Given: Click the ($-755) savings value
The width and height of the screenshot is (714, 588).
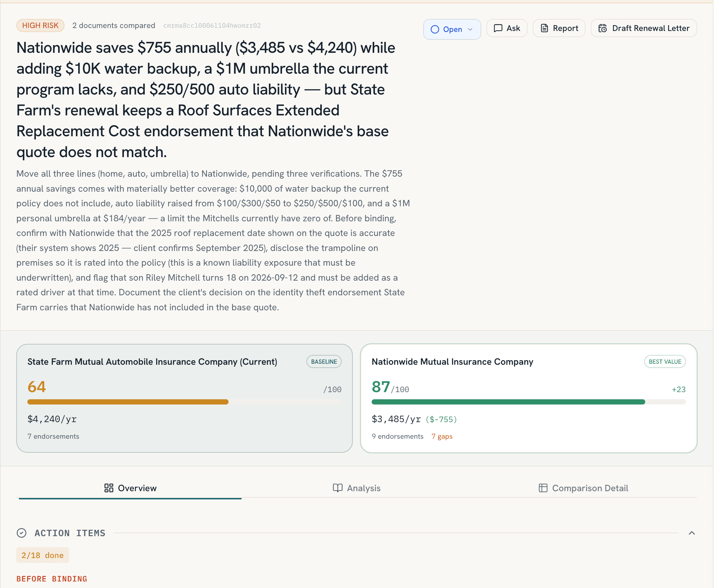Looking at the screenshot, I should pyautogui.click(x=441, y=420).
